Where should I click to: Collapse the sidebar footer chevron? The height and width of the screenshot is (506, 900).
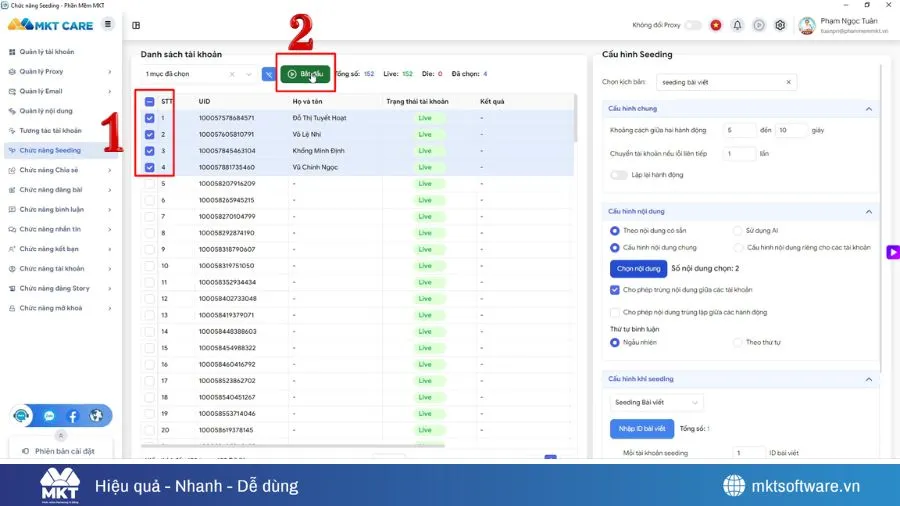(x=61, y=435)
